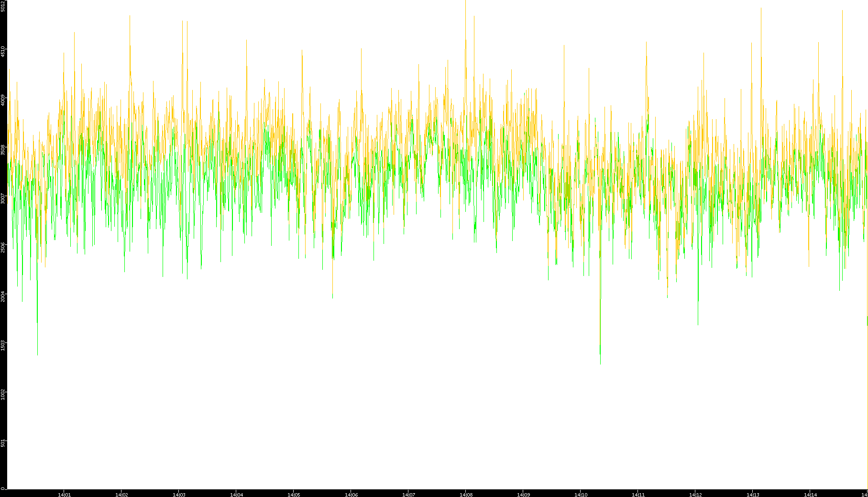Click the 2004 value on the vertical axis
Screen dimensions: 868x497
[x=3, y=297]
